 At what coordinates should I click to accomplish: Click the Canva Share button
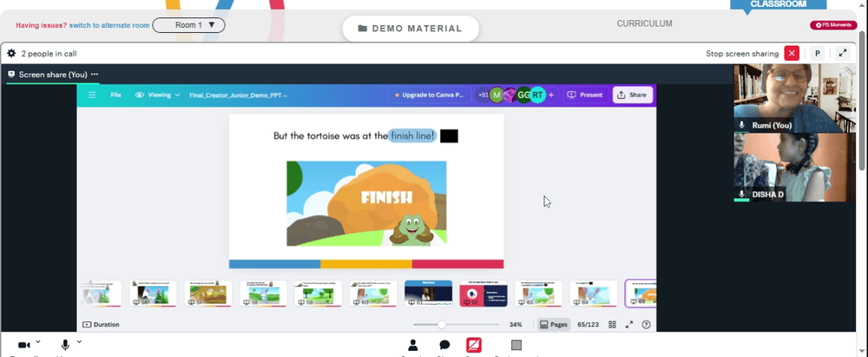point(632,95)
